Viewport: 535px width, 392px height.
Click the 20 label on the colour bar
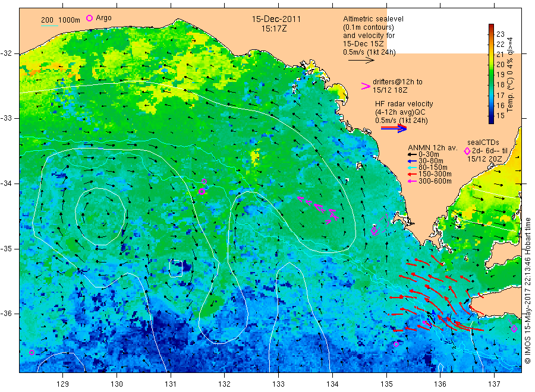(x=501, y=64)
